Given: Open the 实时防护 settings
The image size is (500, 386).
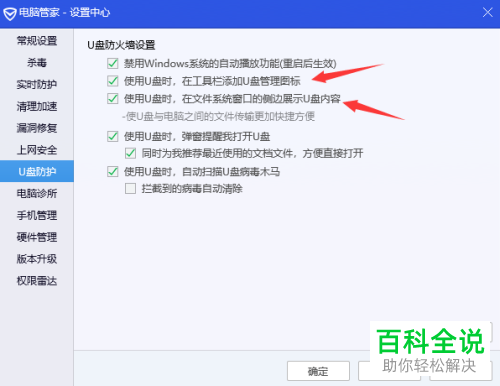Looking at the screenshot, I should (x=37, y=84).
